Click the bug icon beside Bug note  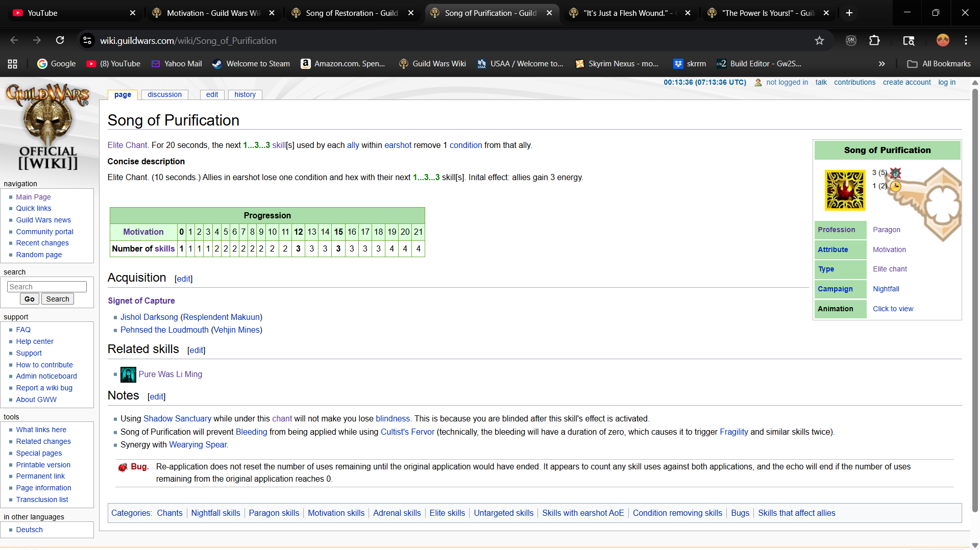122,467
